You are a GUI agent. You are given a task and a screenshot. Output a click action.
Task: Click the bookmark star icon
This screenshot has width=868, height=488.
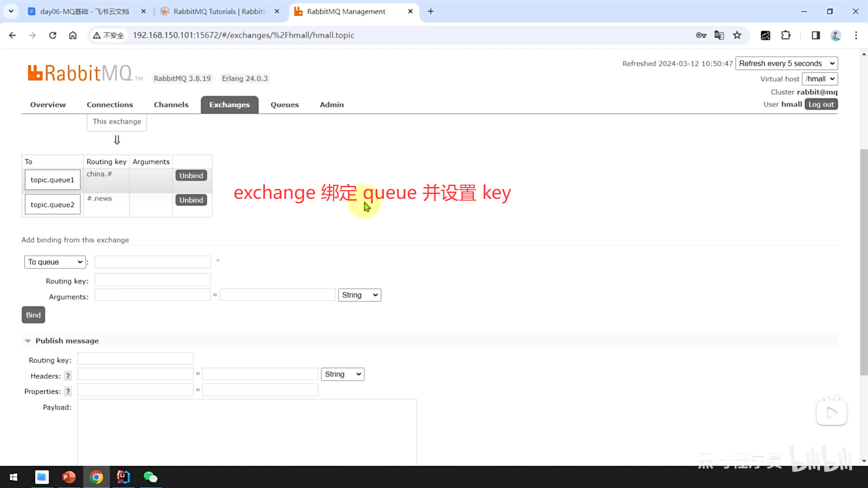[x=737, y=35]
